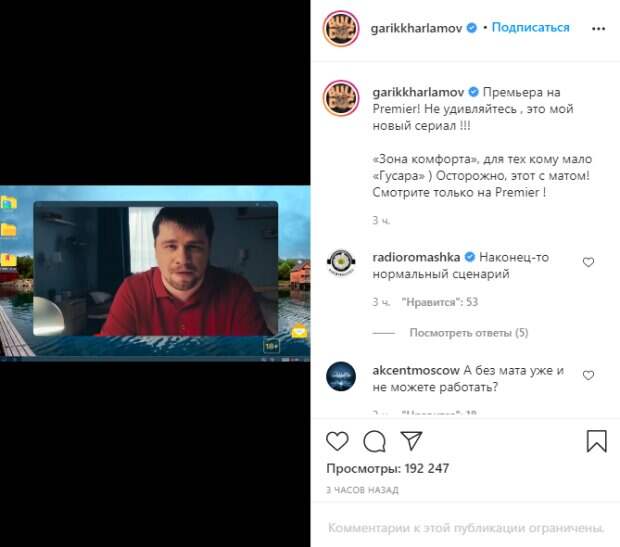The height and width of the screenshot is (547, 620).
Task: Open comments via speech bubble icon
Action: [x=374, y=441]
